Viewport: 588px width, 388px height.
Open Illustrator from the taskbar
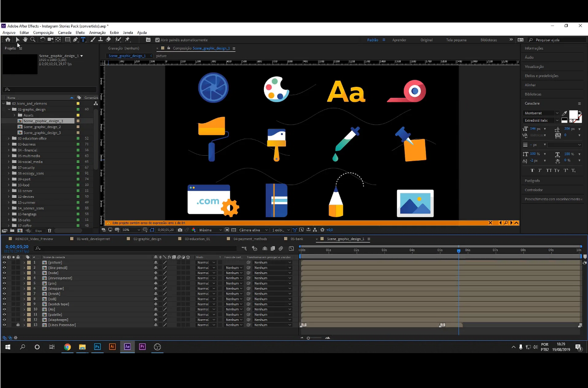click(112, 347)
